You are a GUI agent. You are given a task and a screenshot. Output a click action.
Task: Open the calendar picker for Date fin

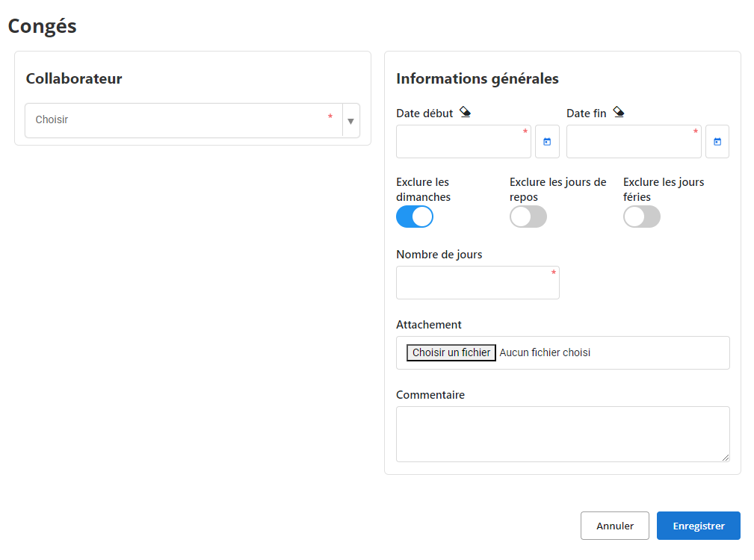pos(717,142)
